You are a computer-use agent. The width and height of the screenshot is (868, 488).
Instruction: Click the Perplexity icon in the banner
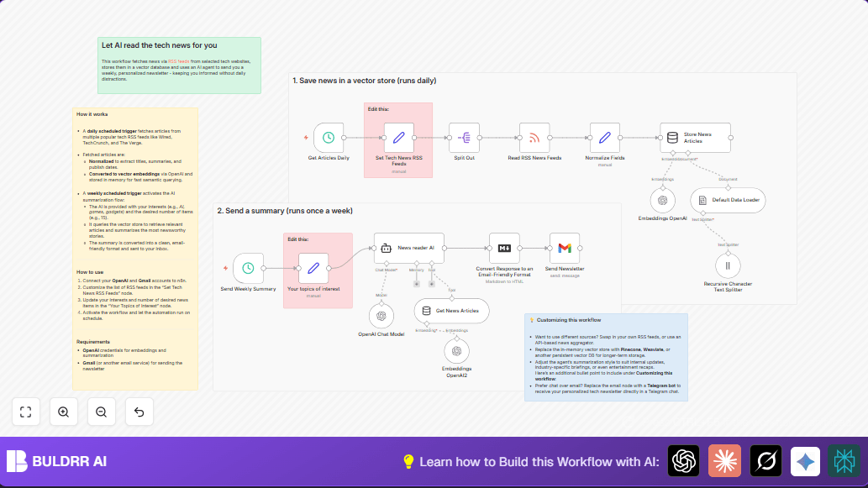click(844, 461)
